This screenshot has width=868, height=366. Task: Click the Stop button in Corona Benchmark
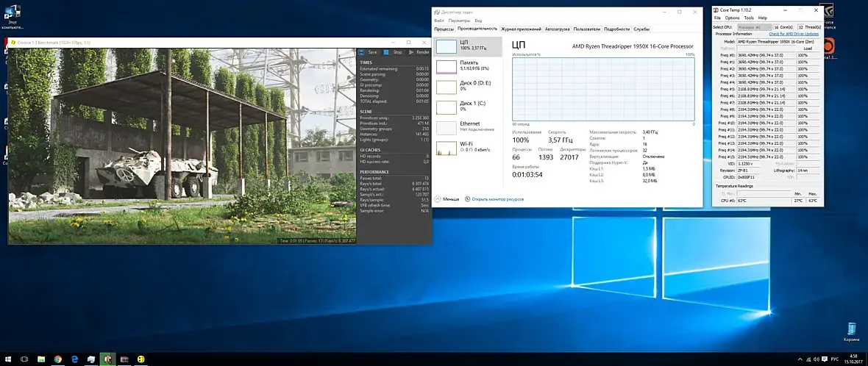point(394,52)
